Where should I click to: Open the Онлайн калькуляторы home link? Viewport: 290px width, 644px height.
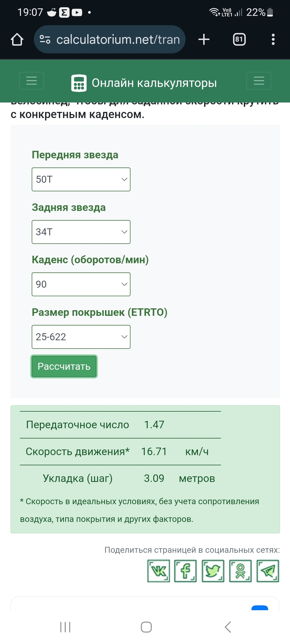click(154, 83)
